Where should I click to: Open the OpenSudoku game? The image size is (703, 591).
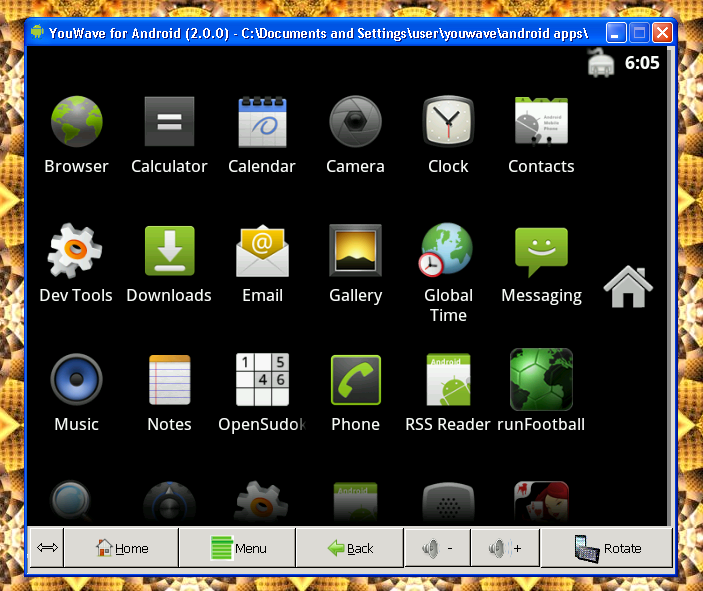(262, 380)
